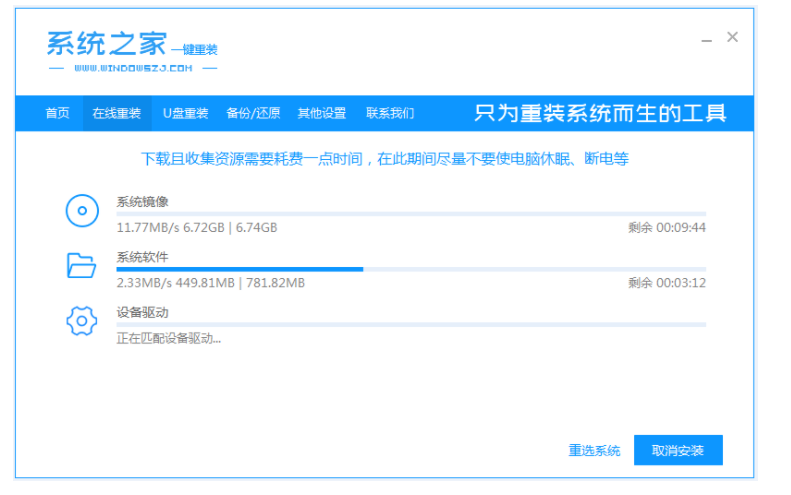The image size is (791, 495).
Task: Open the 其他设置 tab
Action: (321, 113)
